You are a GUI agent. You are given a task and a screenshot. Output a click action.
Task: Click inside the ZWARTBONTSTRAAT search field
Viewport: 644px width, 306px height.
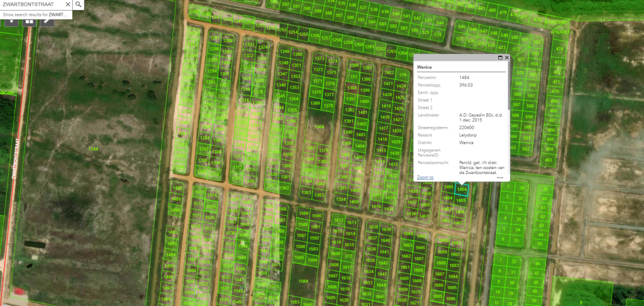31,4
